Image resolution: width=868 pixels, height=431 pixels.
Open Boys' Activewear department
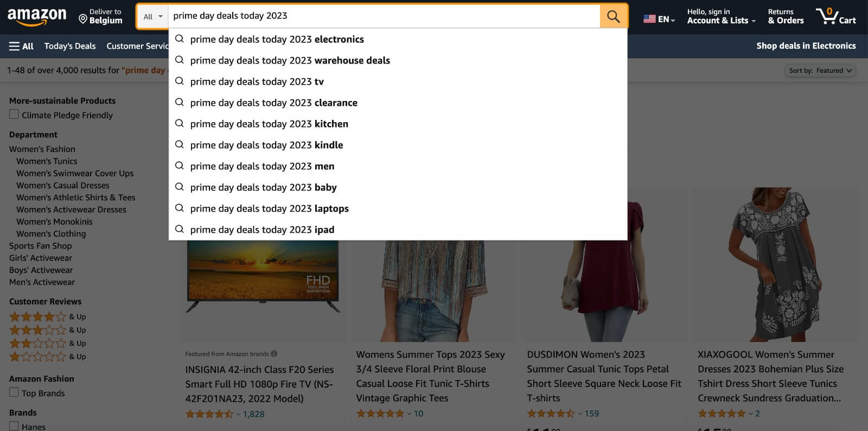[41, 270]
